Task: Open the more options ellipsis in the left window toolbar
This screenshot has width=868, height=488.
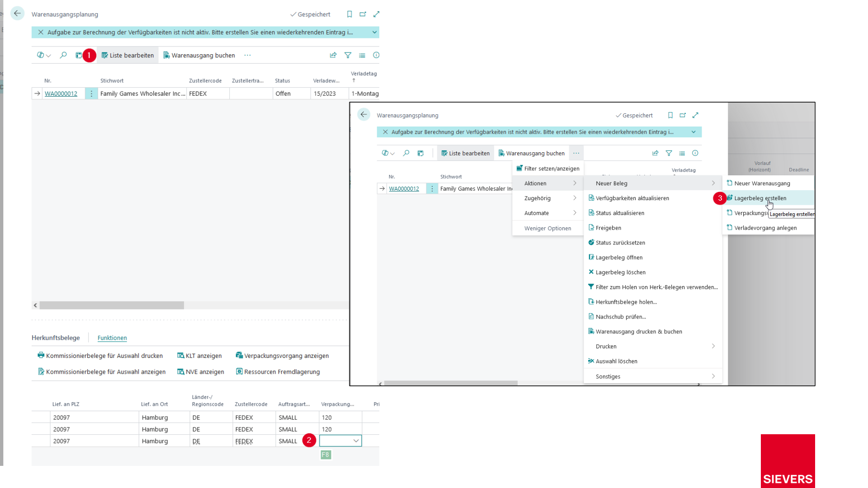Action: coord(247,55)
